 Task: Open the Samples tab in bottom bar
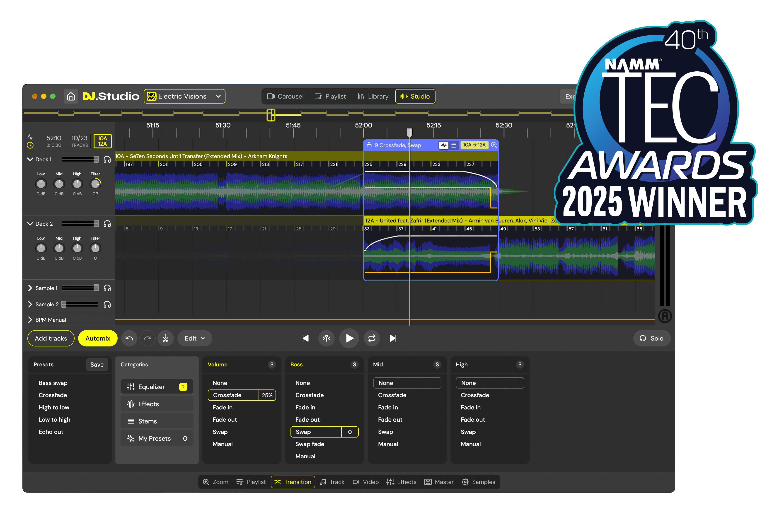click(479, 482)
